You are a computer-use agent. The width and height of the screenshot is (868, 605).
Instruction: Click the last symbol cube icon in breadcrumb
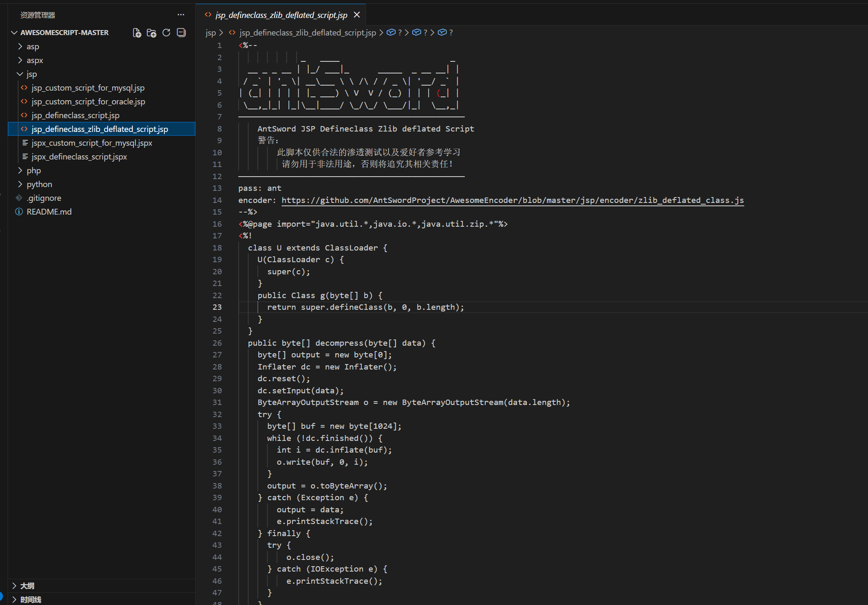pos(442,33)
